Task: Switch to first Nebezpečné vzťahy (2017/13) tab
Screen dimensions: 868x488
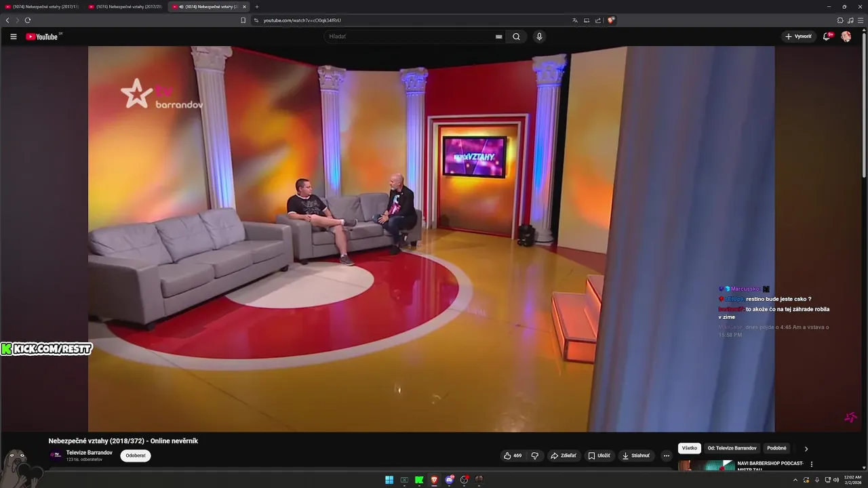Action: (42, 7)
